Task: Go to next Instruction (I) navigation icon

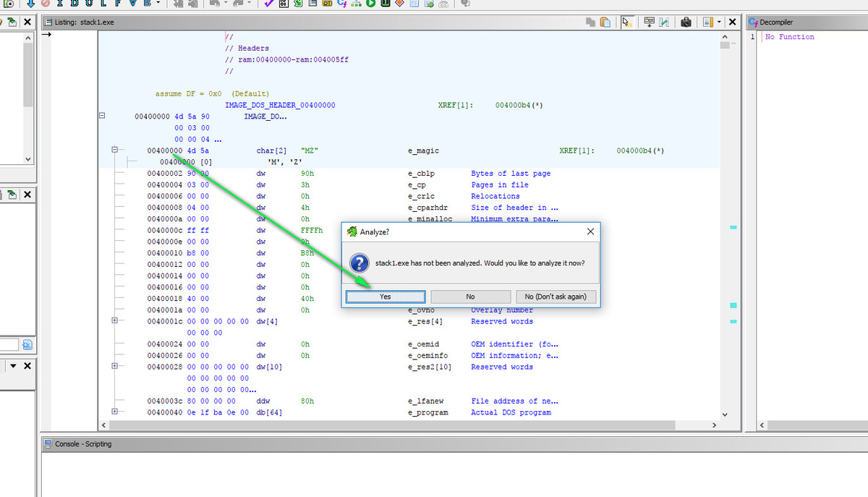Action: point(60,4)
